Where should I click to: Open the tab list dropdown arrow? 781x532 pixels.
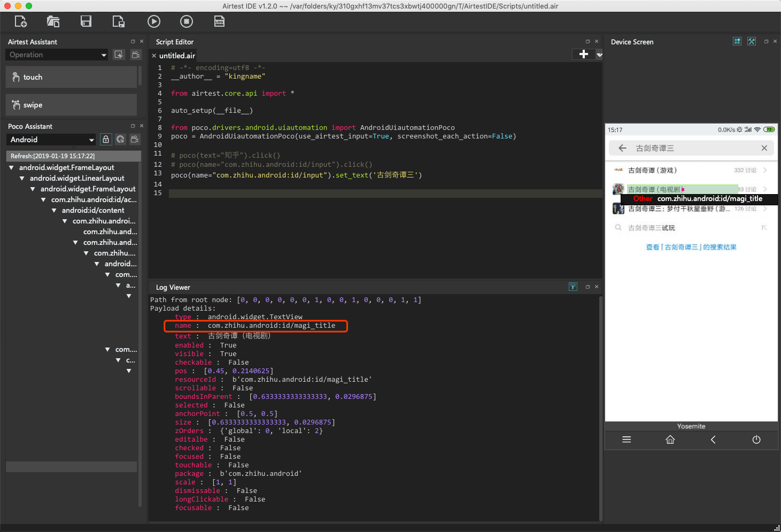(599, 55)
